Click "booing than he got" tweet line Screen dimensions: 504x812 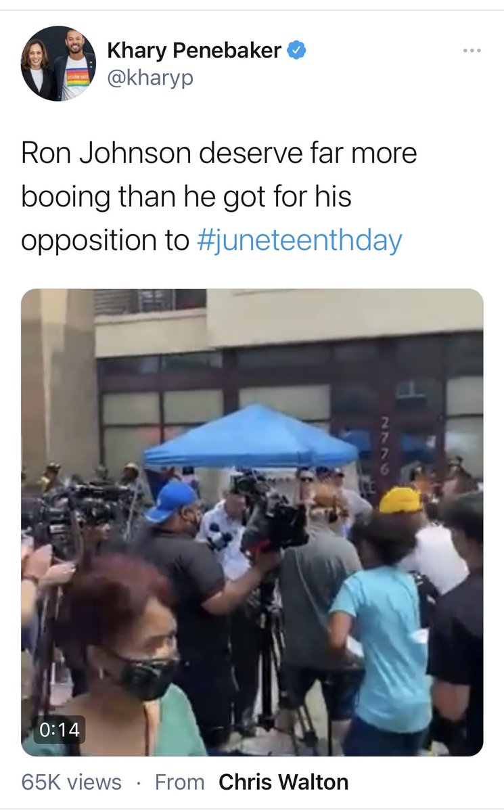point(186,197)
